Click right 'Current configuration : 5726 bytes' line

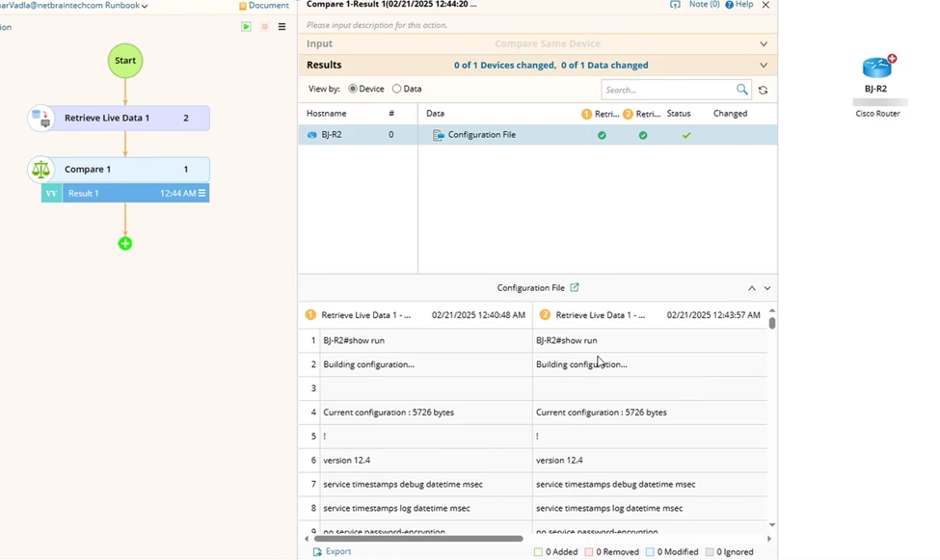tap(602, 413)
